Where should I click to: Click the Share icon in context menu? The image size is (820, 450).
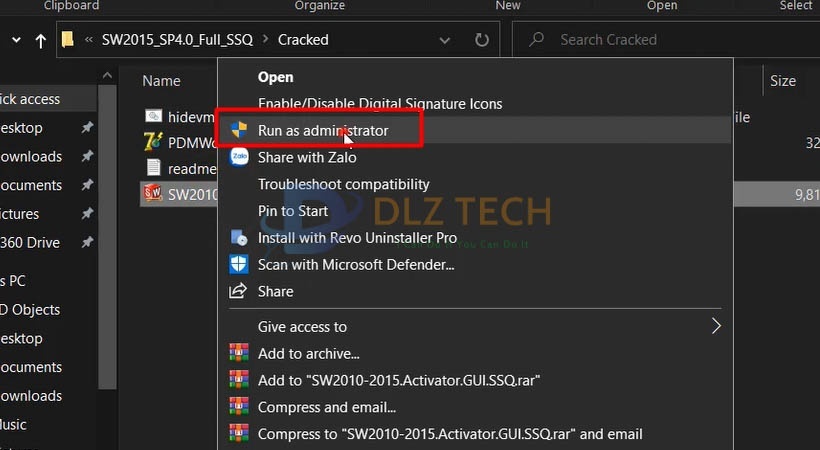239,291
